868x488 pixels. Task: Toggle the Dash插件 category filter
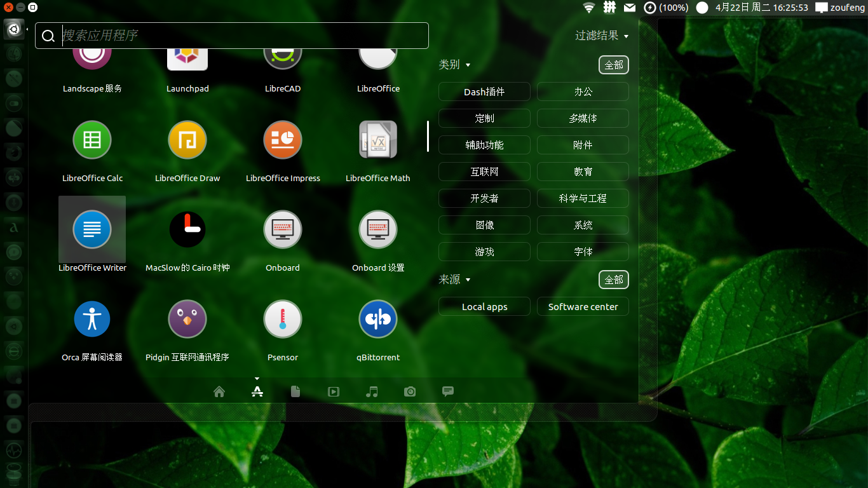pos(484,91)
